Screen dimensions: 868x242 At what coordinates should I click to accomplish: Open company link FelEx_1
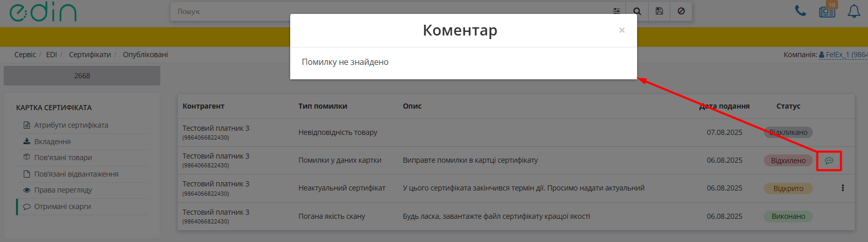point(843,55)
